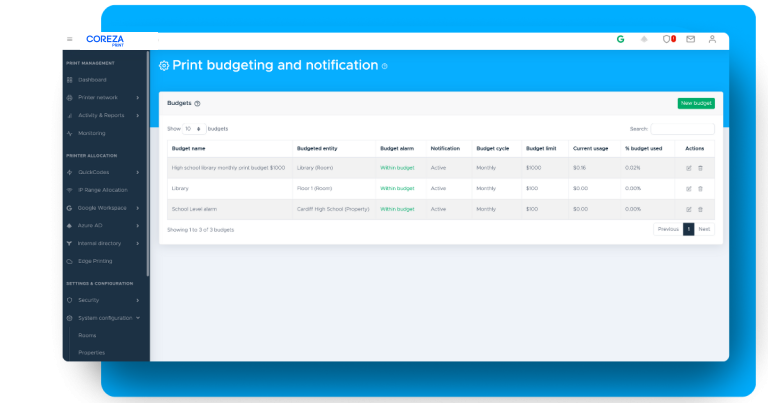768x403 pixels.
Task: Click the shield alert icon
Action: point(668,39)
